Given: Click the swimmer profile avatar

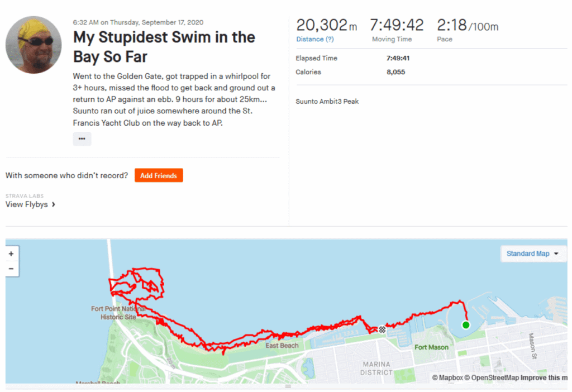Looking at the screenshot, I should pyautogui.click(x=34, y=45).
